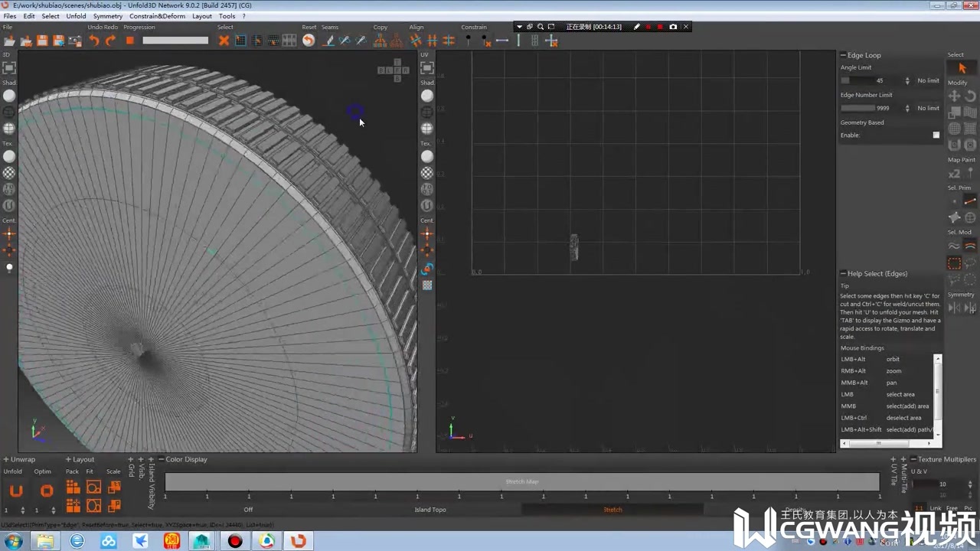980x551 pixels.
Task: Open the Files menu
Action: click(10, 16)
